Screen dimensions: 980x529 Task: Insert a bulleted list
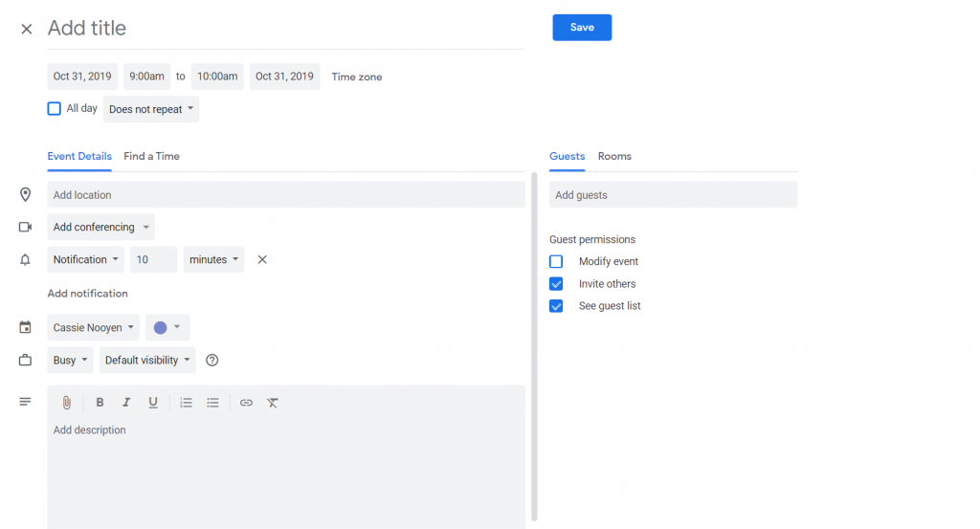coord(213,403)
